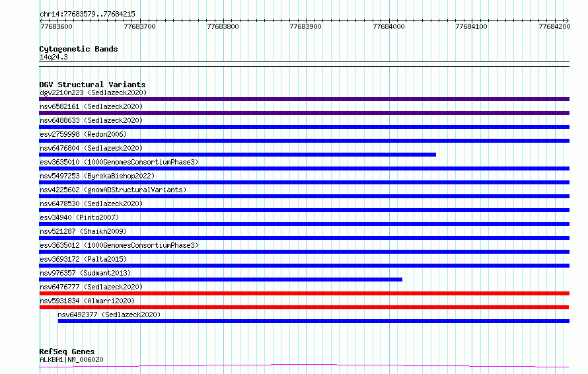The width and height of the screenshot is (588, 374).
Task: Click the esv2759998 (Redon2006) label
Action: [83, 134]
